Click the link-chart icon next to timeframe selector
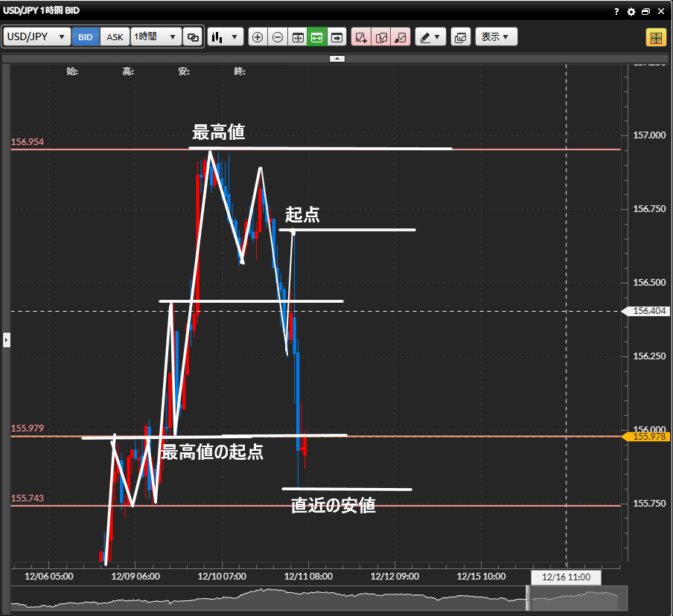This screenshot has width=673, height=616. click(193, 37)
